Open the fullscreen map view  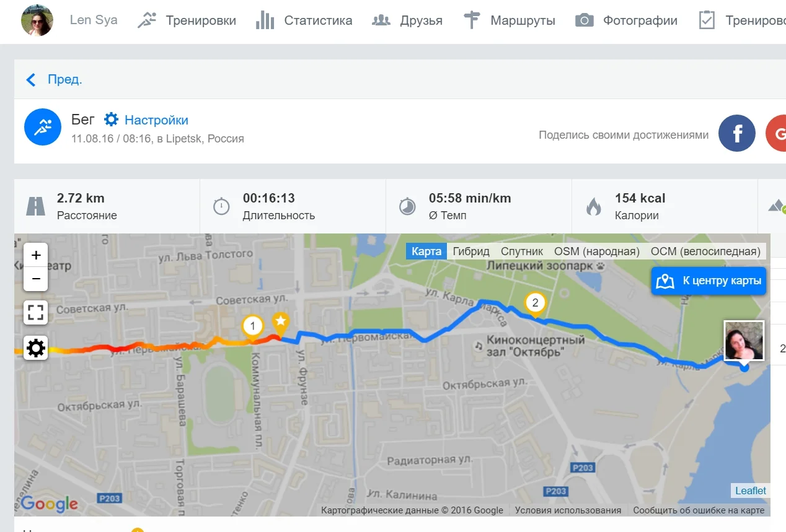click(36, 313)
